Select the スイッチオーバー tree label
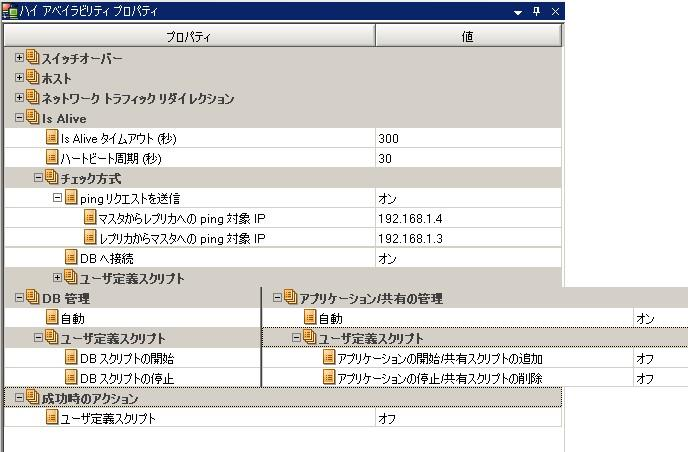Viewport: 688px width, 452px height. [x=82, y=58]
